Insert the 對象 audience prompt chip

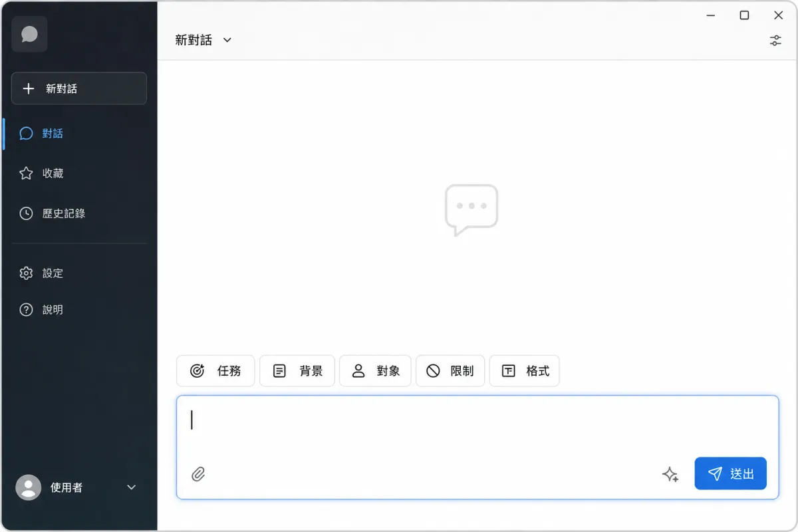click(x=375, y=371)
